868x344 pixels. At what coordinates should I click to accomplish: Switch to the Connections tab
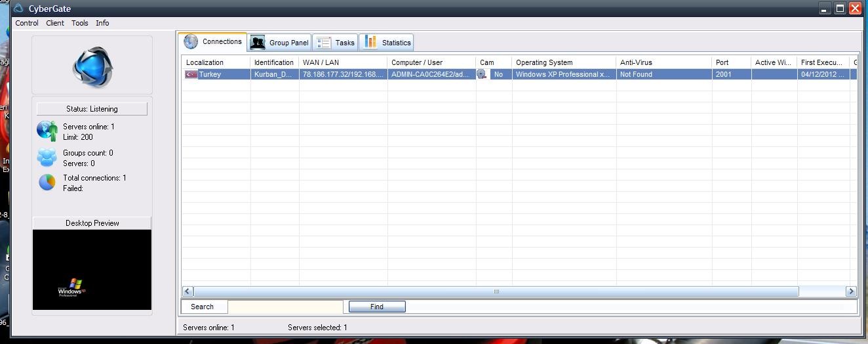[x=213, y=41]
